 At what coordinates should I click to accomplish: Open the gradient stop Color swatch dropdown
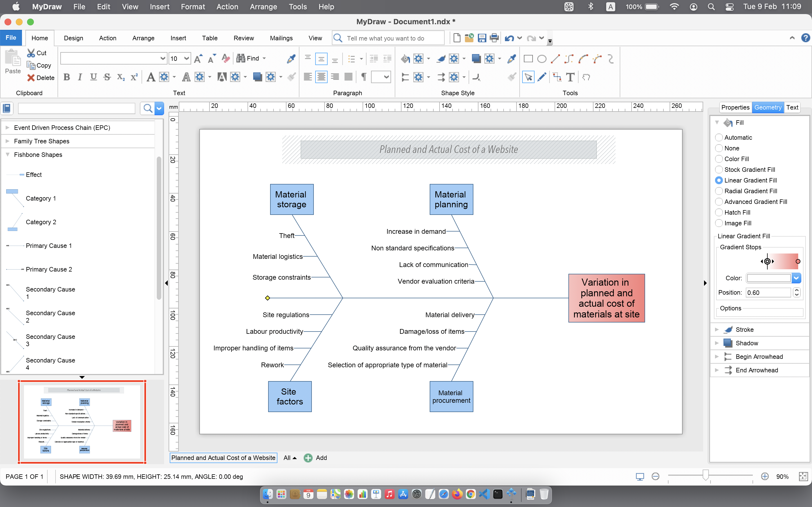796,278
